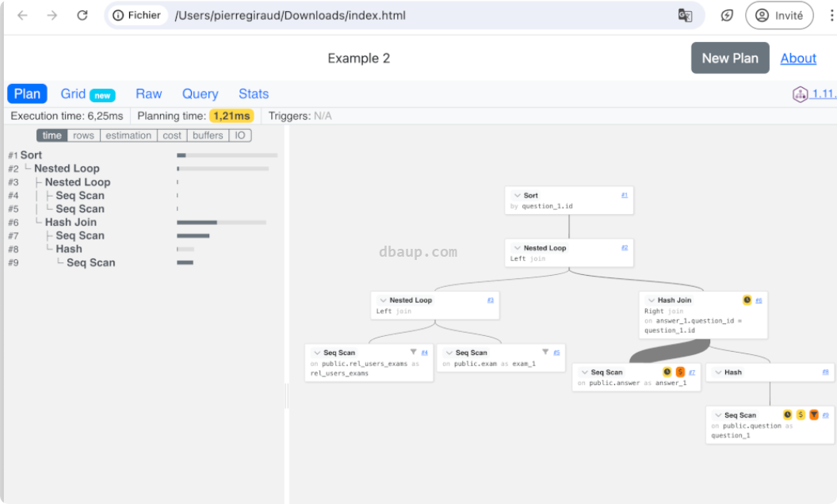The height and width of the screenshot is (504, 837).
Task: Click the clock badge on Seq Scan #9
Action: click(x=787, y=414)
